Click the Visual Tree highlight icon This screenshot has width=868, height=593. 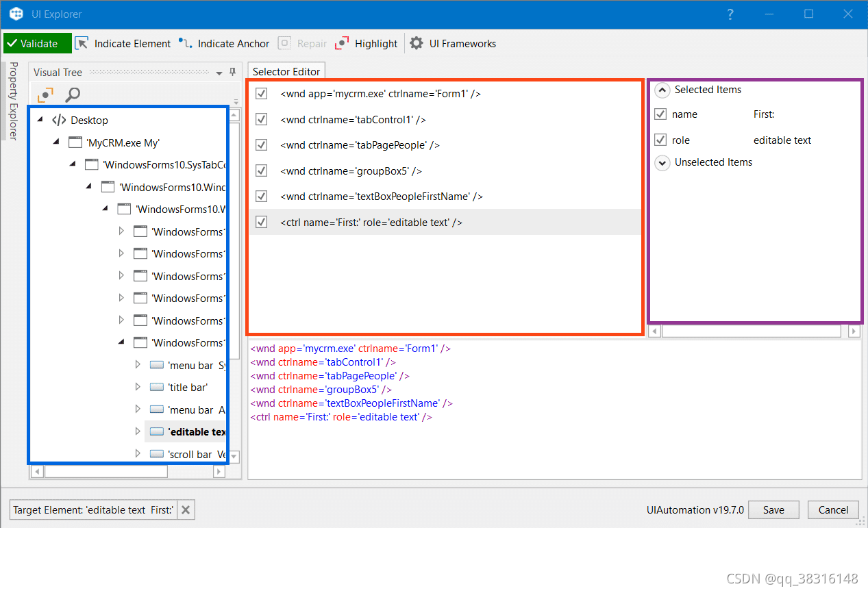45,94
